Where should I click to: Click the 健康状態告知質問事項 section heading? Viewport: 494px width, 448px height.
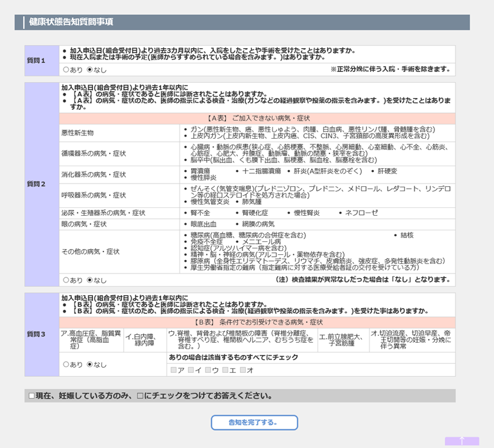71,22
